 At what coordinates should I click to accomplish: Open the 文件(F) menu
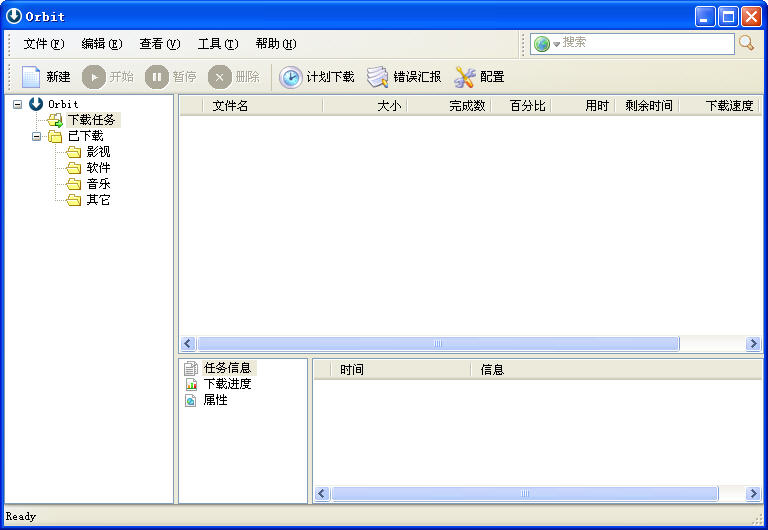[x=43, y=44]
